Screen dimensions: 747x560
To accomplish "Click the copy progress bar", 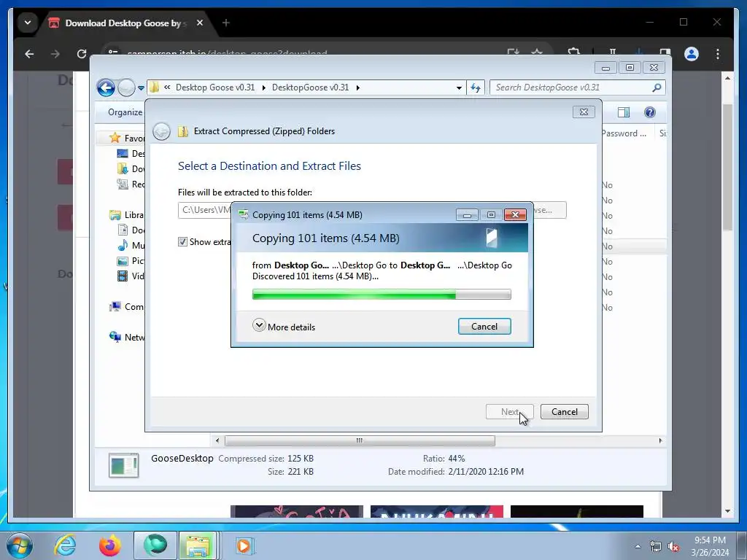I will point(381,295).
